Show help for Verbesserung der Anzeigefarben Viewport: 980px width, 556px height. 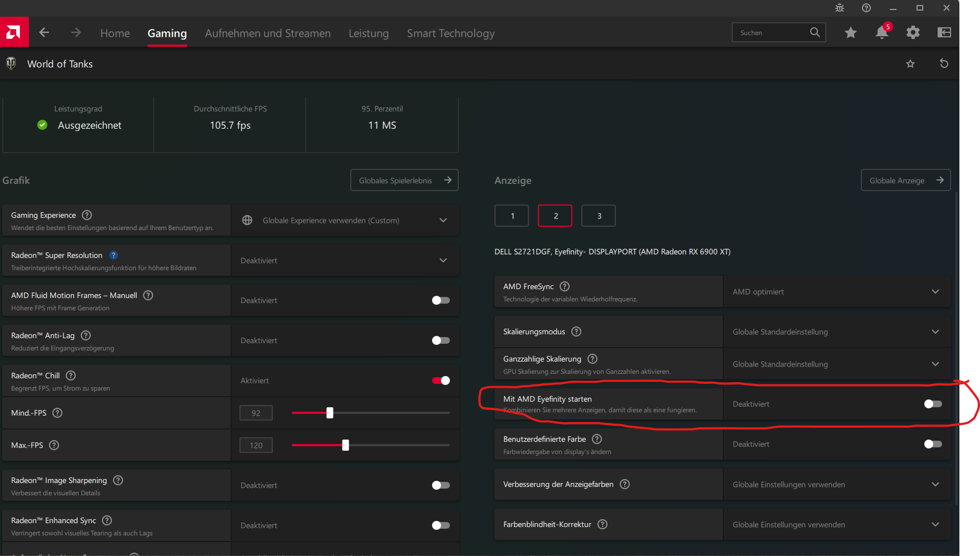coord(625,484)
